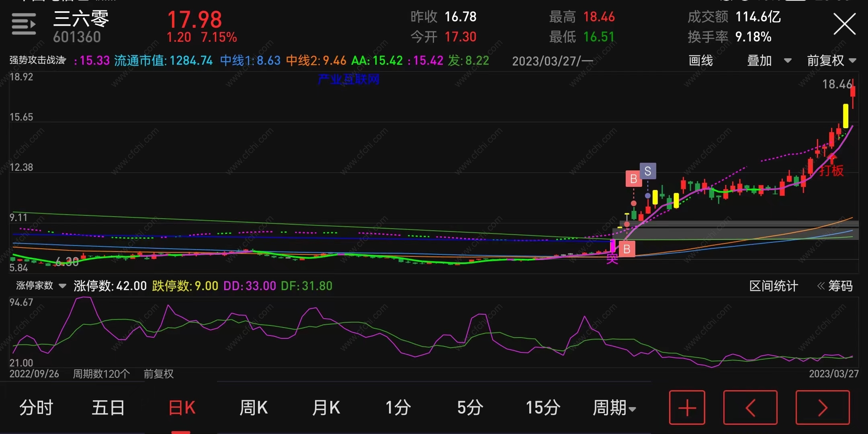Switch to the 分时 tab
This screenshot has width=868, height=434.
[x=36, y=408]
